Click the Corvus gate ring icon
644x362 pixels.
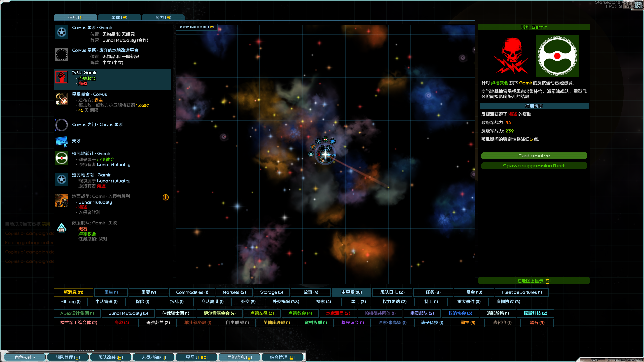(x=62, y=125)
